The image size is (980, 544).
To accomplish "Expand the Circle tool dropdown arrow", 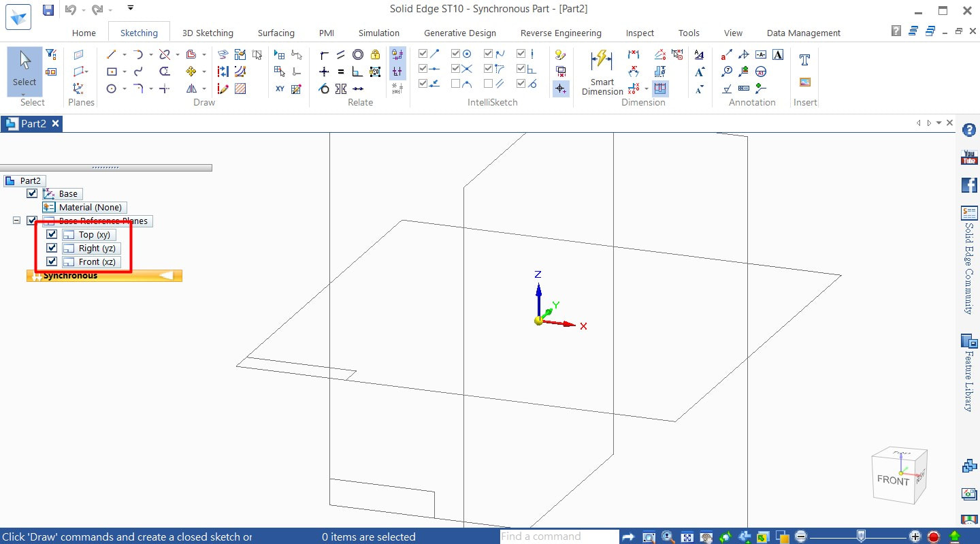I will [x=125, y=89].
